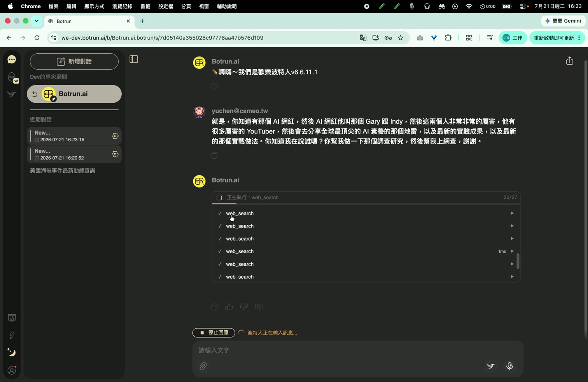Collapse the sidebar panel icon
The height and width of the screenshot is (382, 588).
point(134,59)
